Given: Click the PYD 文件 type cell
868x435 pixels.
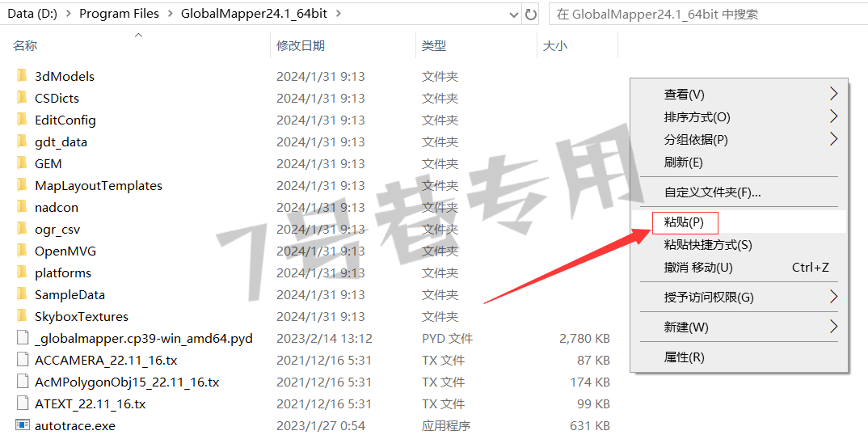Looking at the screenshot, I should tap(447, 339).
